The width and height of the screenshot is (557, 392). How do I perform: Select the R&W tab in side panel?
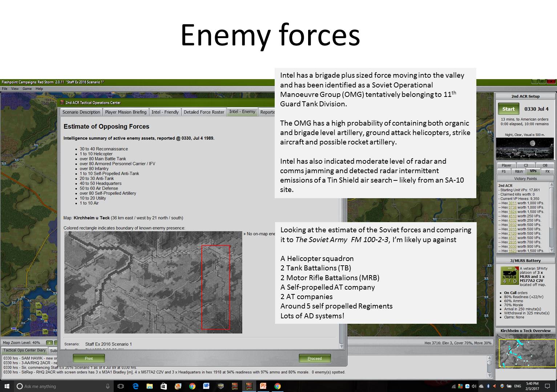tap(518, 171)
